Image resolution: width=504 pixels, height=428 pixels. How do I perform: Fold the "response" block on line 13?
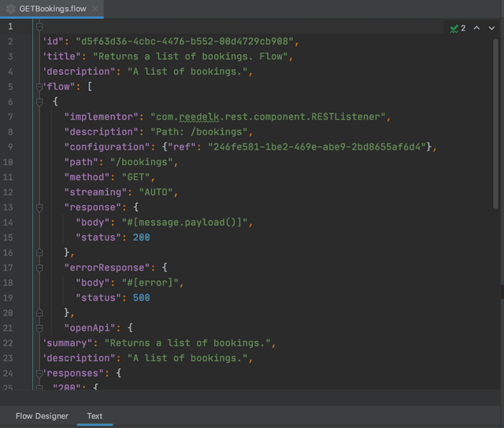click(x=39, y=207)
